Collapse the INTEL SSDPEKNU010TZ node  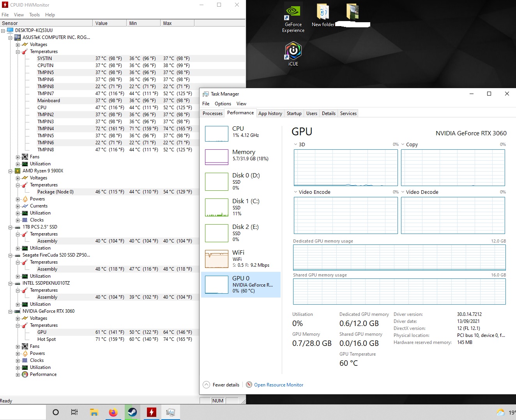(x=11, y=283)
